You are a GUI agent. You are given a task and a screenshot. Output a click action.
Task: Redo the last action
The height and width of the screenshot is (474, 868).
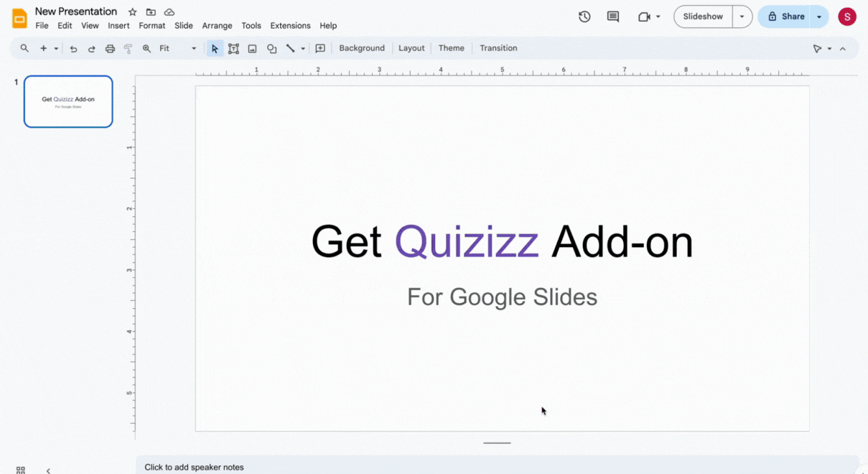point(92,48)
